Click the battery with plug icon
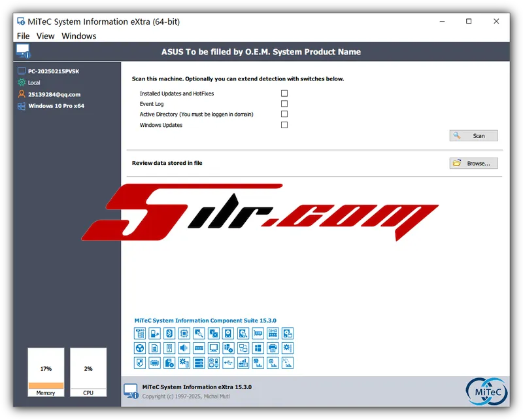Viewport: 523px width, 420px height. (x=154, y=333)
